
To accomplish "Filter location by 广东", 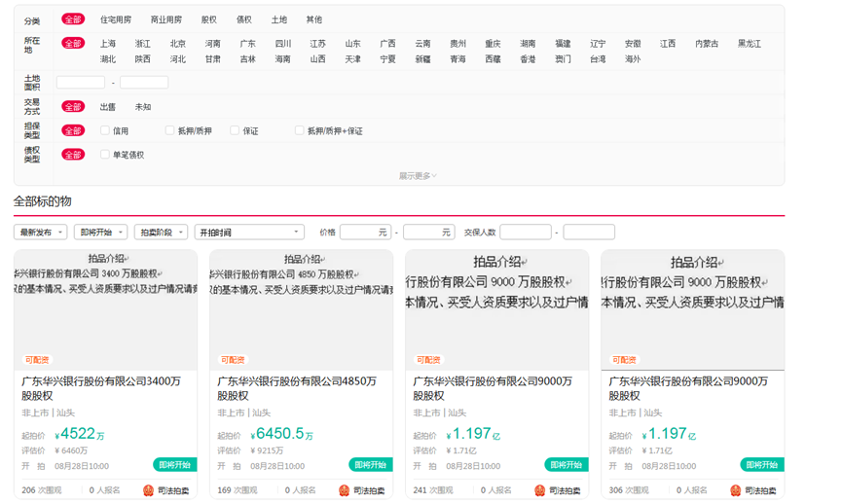I will pyautogui.click(x=247, y=44).
